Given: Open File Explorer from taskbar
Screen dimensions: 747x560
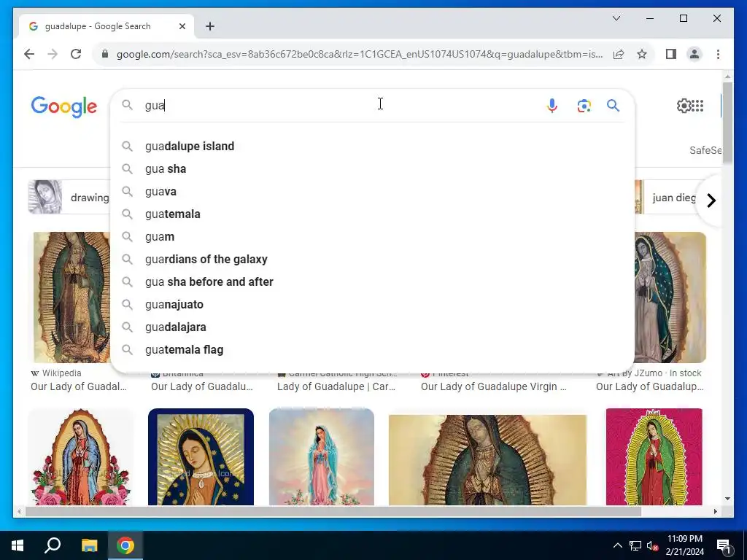Looking at the screenshot, I should pyautogui.click(x=89, y=545).
